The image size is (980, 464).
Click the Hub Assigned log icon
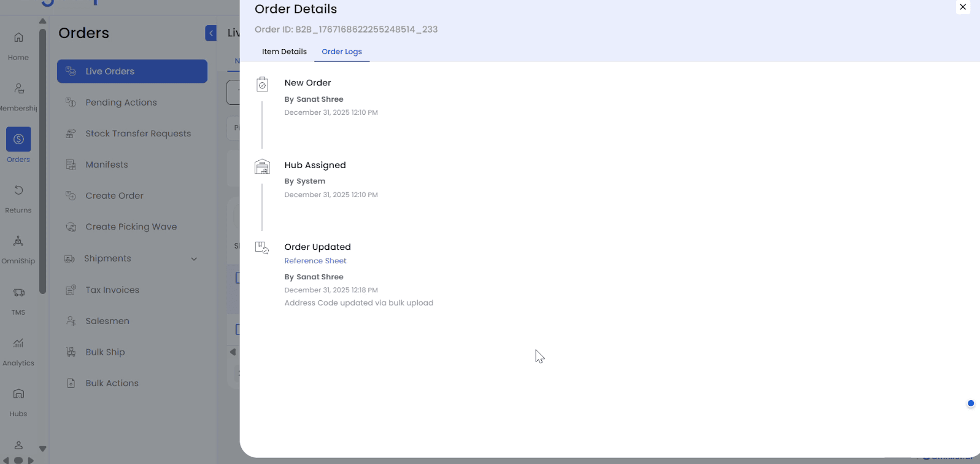[x=262, y=167]
